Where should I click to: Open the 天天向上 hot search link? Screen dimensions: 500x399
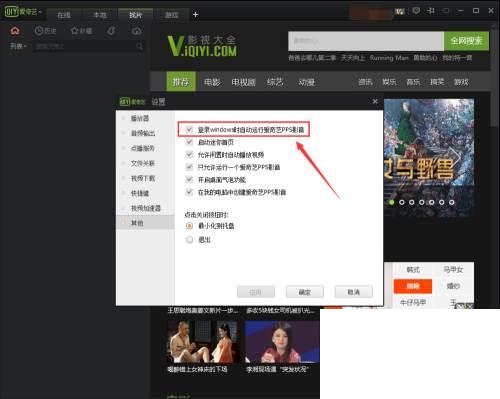353,58
